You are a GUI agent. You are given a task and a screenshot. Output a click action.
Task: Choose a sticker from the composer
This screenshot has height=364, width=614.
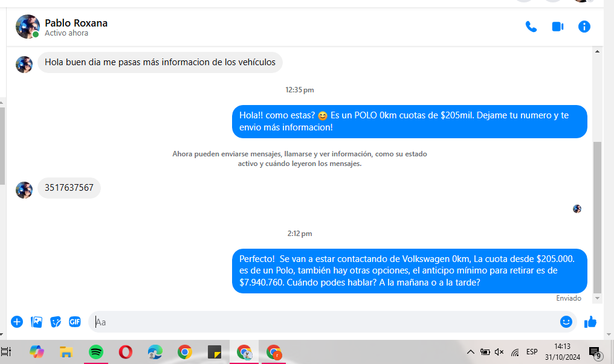coord(56,322)
